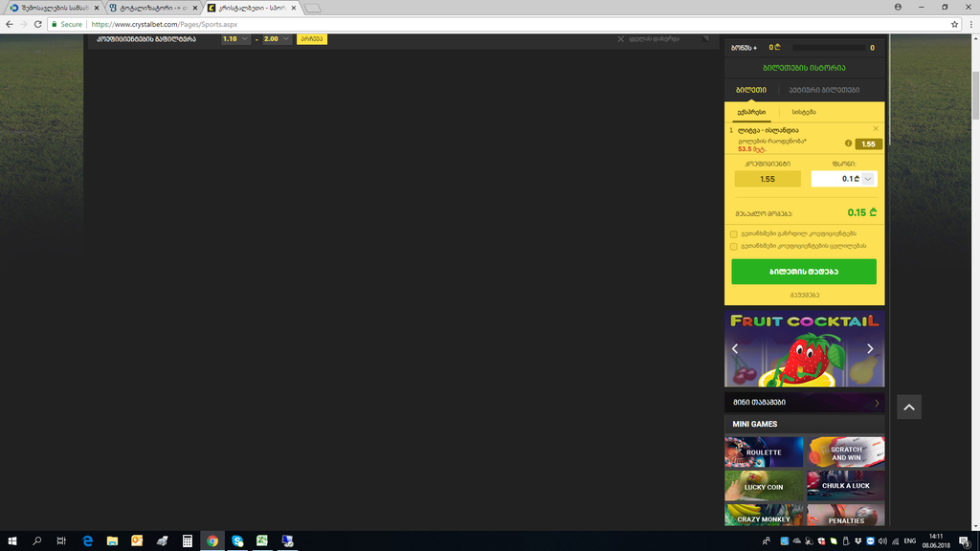
Task: Open Outlook from the taskbar
Action: tap(137, 541)
